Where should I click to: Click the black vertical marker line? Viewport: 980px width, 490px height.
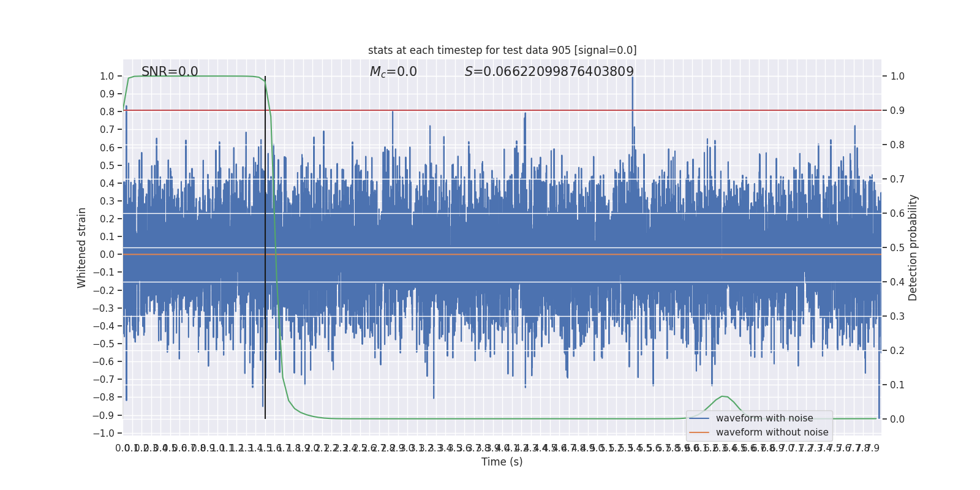(265, 247)
